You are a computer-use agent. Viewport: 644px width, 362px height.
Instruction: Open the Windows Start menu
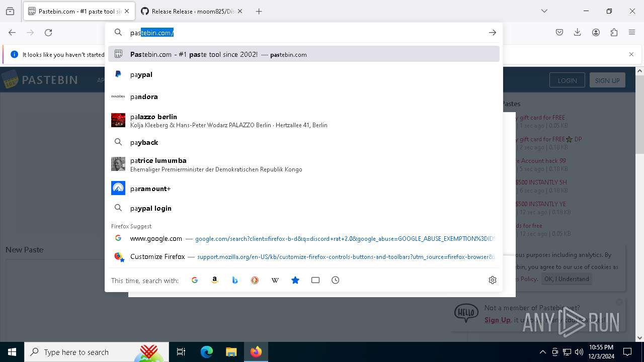[x=12, y=352]
